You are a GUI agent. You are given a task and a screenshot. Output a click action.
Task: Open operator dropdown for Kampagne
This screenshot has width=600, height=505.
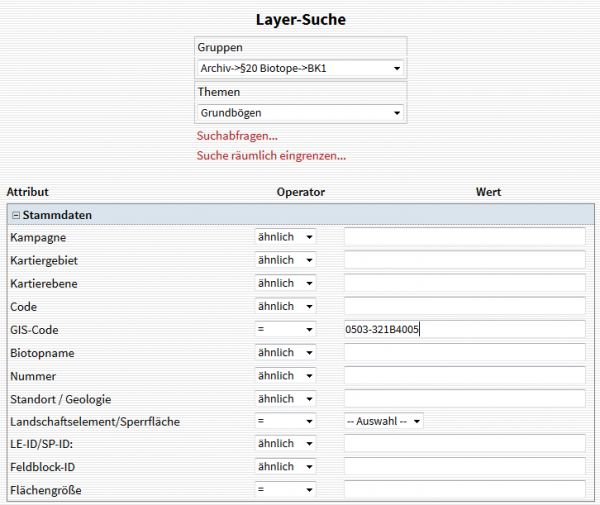(x=285, y=237)
